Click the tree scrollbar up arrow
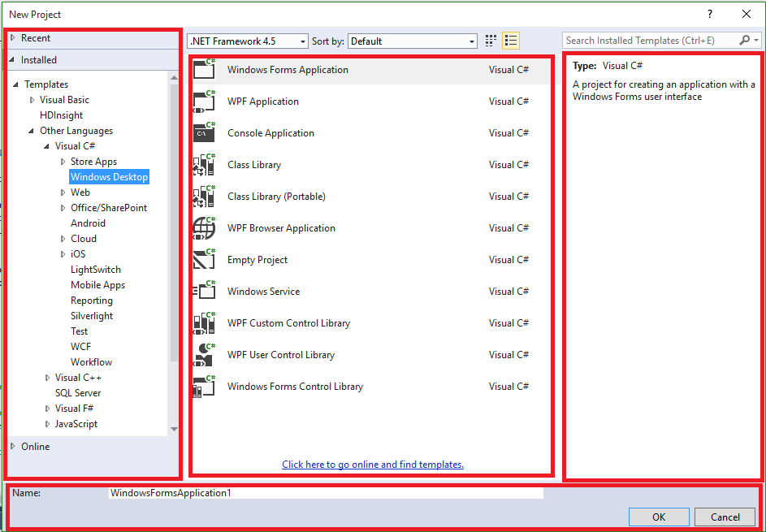 tap(174, 78)
